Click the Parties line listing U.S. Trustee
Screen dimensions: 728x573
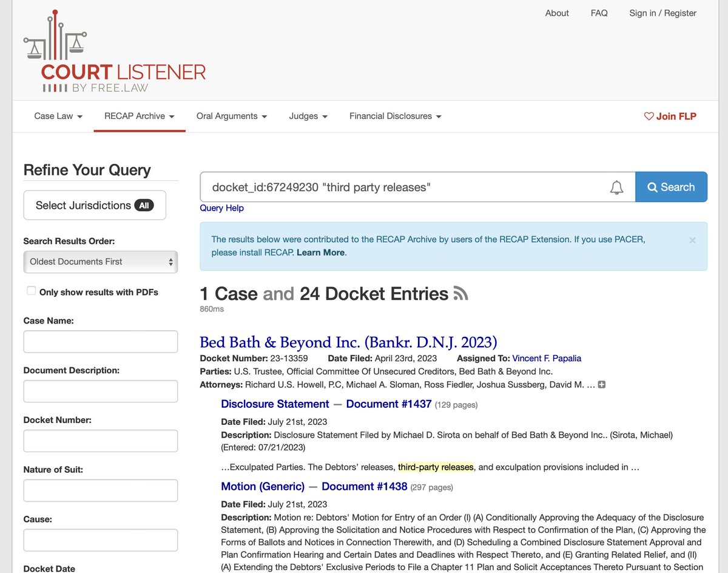tap(376, 371)
